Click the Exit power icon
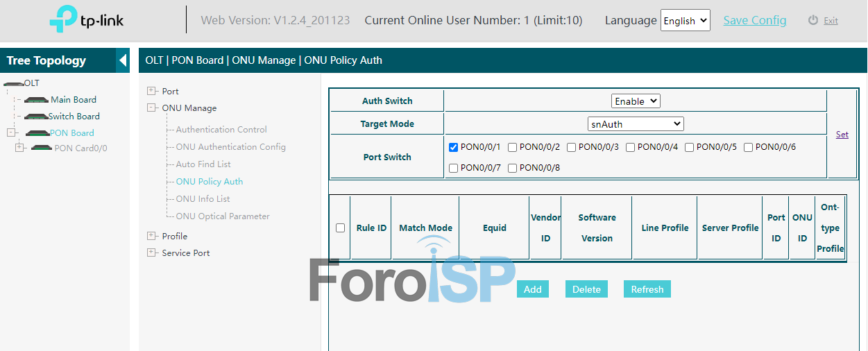 (x=813, y=20)
